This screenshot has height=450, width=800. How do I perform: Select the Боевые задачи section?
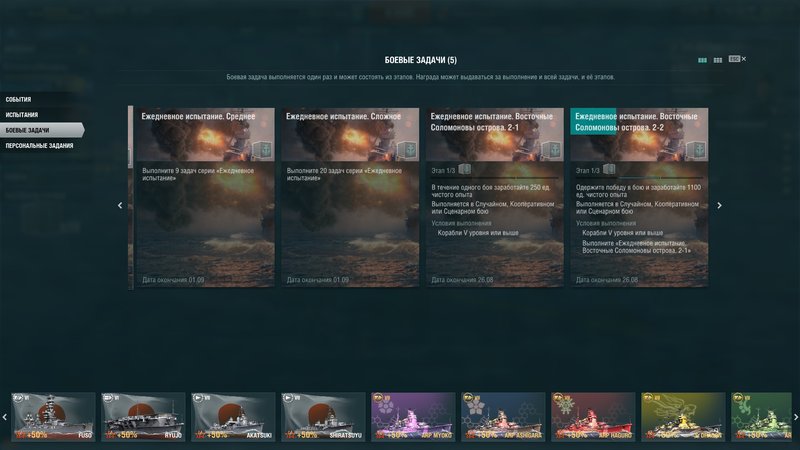pyautogui.click(x=41, y=130)
